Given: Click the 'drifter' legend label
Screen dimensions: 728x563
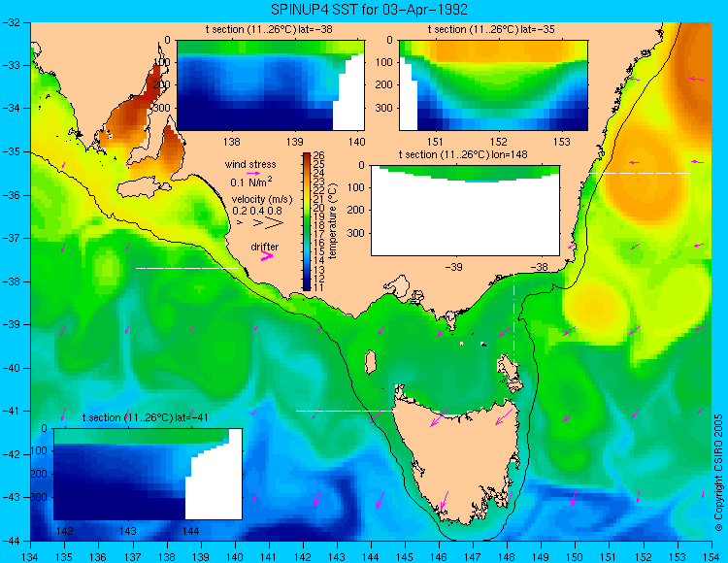Looking at the screenshot, I should pos(265,247).
